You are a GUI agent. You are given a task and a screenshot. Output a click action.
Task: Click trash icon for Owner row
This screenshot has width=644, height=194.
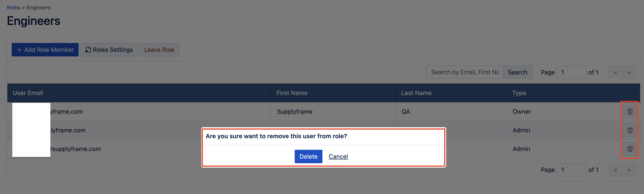tap(630, 112)
